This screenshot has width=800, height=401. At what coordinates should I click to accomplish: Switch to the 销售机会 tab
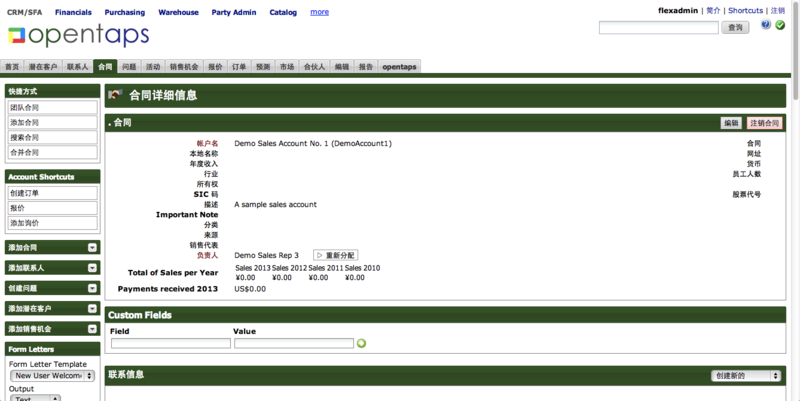[x=184, y=67]
